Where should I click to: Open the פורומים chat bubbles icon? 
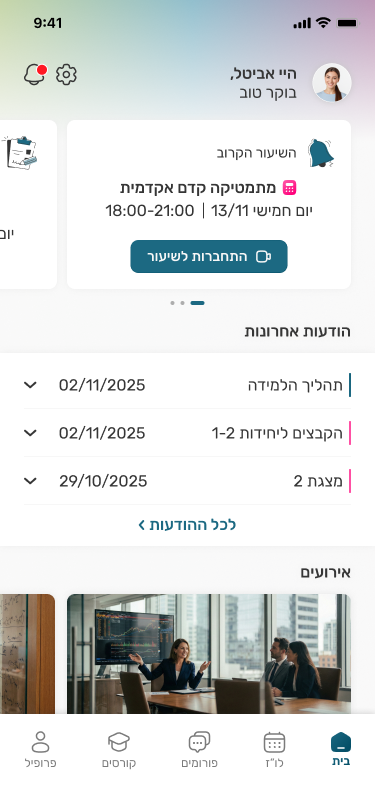click(x=199, y=742)
